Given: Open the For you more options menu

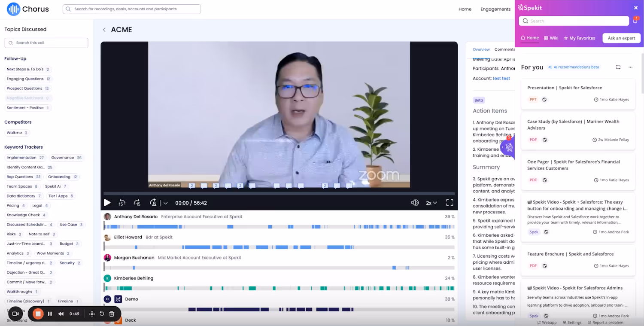Looking at the screenshot, I should tap(630, 67).
